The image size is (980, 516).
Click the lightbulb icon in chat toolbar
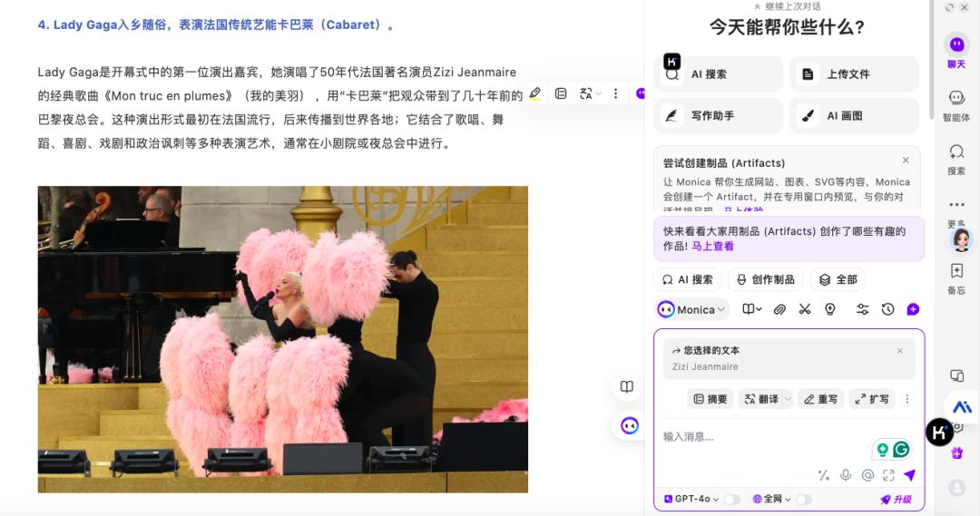coord(830,309)
